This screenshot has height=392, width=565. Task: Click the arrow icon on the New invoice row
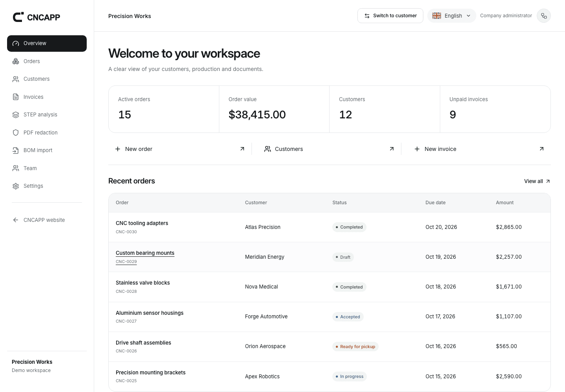pos(541,149)
